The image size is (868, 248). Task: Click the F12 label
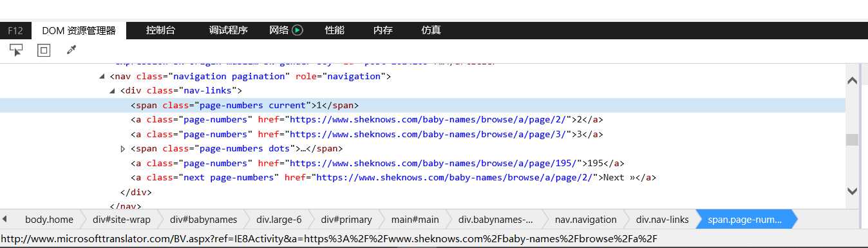coord(15,30)
